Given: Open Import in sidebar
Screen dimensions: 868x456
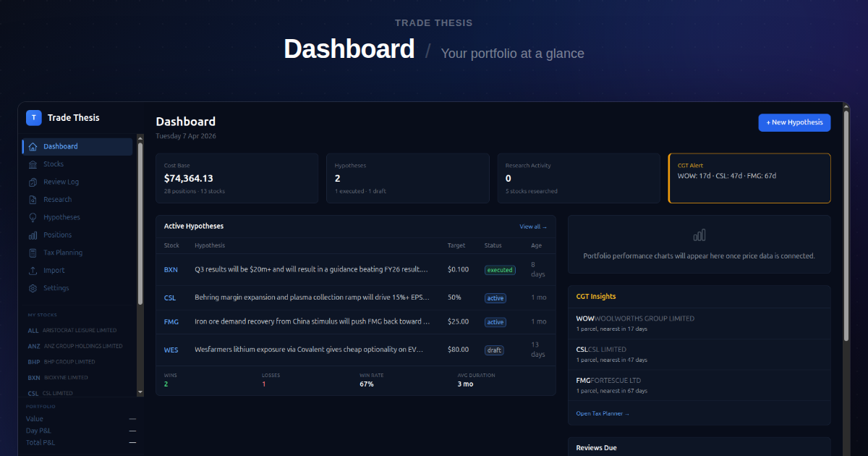Looking at the screenshot, I should tap(77, 271).
